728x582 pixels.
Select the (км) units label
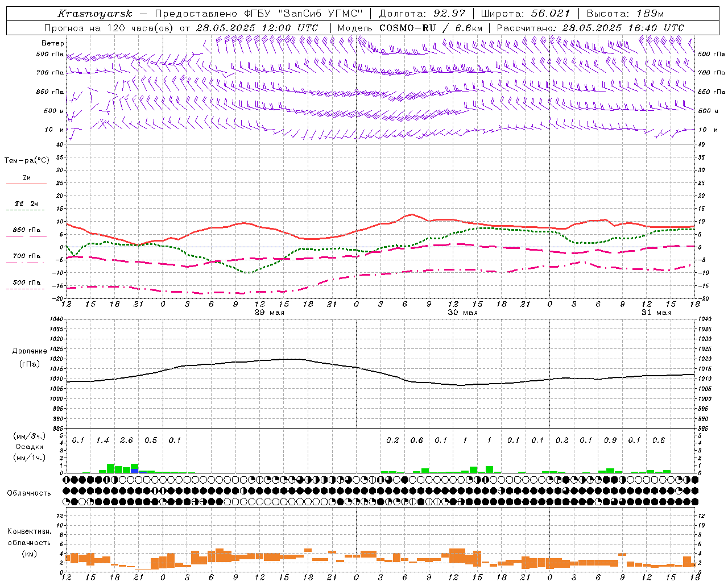tap(30, 554)
